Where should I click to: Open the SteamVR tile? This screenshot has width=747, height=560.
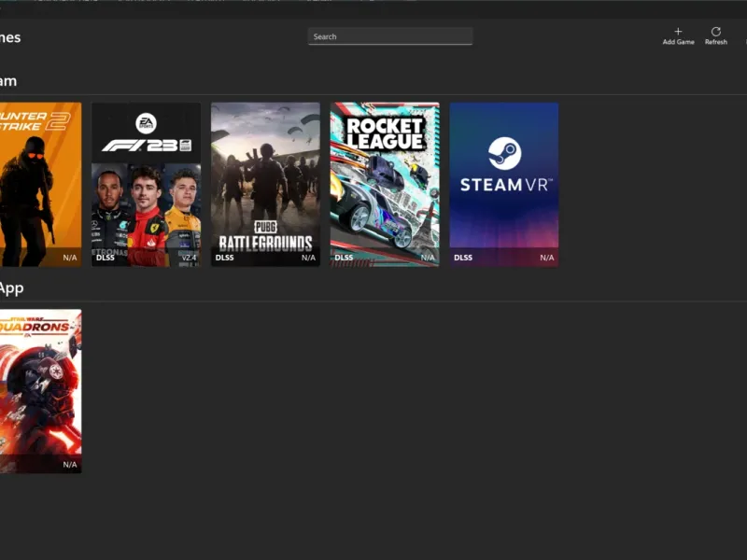[x=504, y=184]
